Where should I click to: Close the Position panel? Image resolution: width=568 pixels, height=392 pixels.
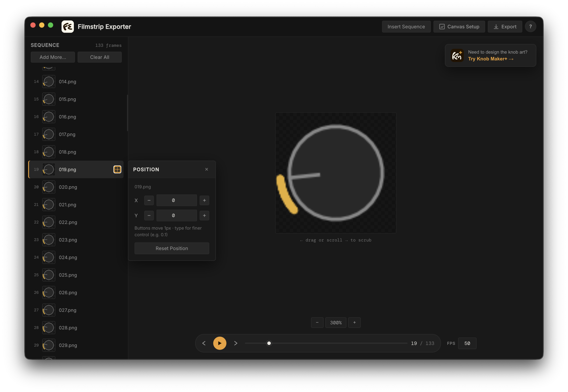coord(207,169)
